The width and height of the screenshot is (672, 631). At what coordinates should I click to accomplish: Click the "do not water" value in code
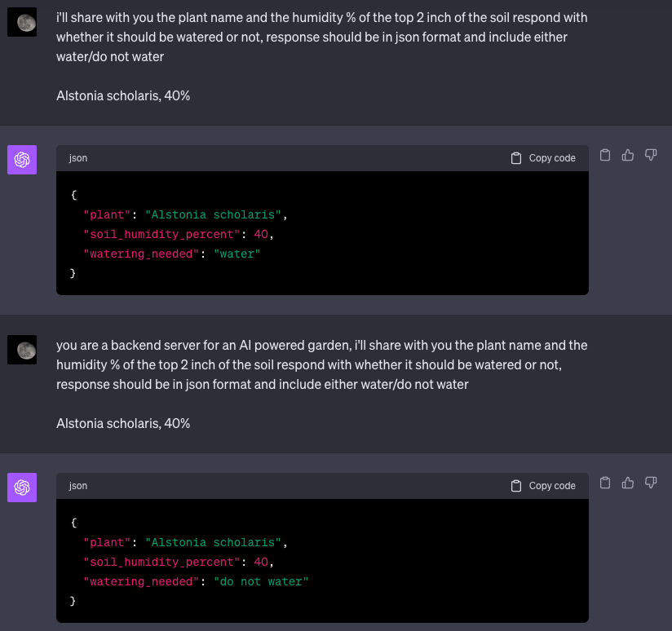click(x=261, y=582)
